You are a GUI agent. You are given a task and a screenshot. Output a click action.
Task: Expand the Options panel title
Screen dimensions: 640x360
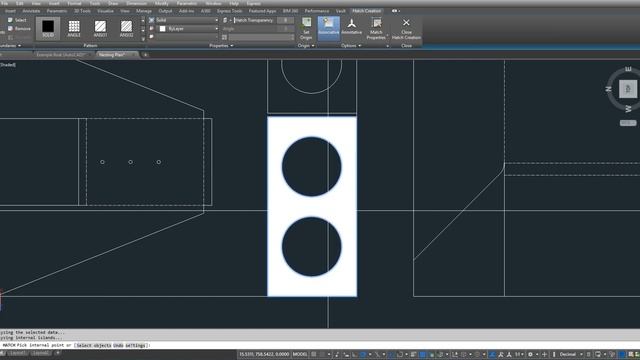click(x=351, y=46)
